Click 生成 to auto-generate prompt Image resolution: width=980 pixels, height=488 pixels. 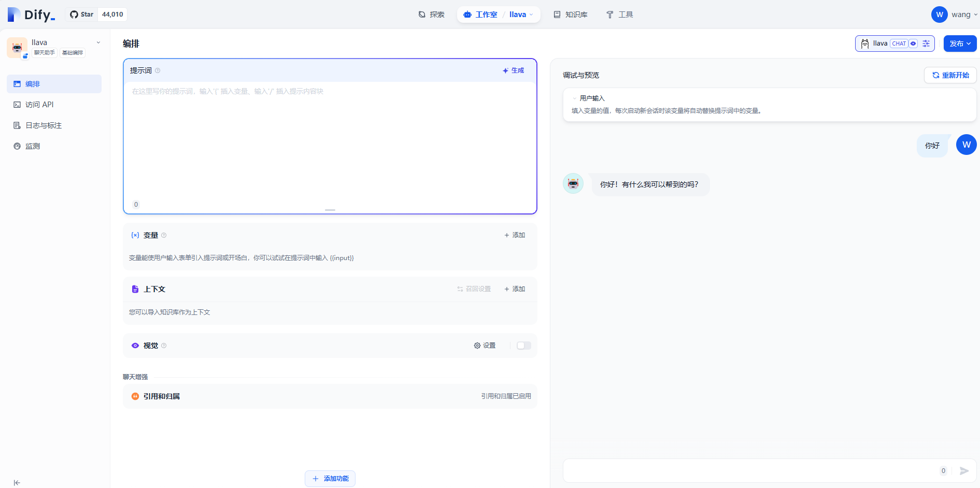[x=513, y=70]
